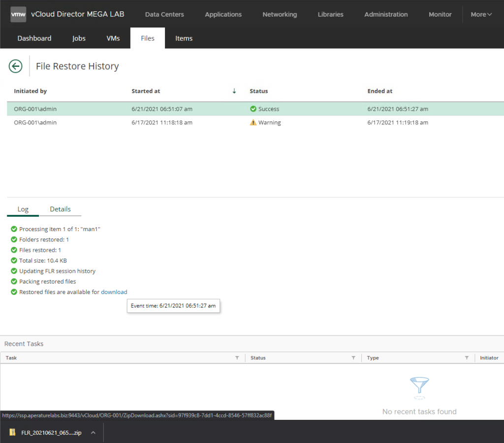Open Monitor menu
Screen dimensions: 504x443
tap(440, 14)
